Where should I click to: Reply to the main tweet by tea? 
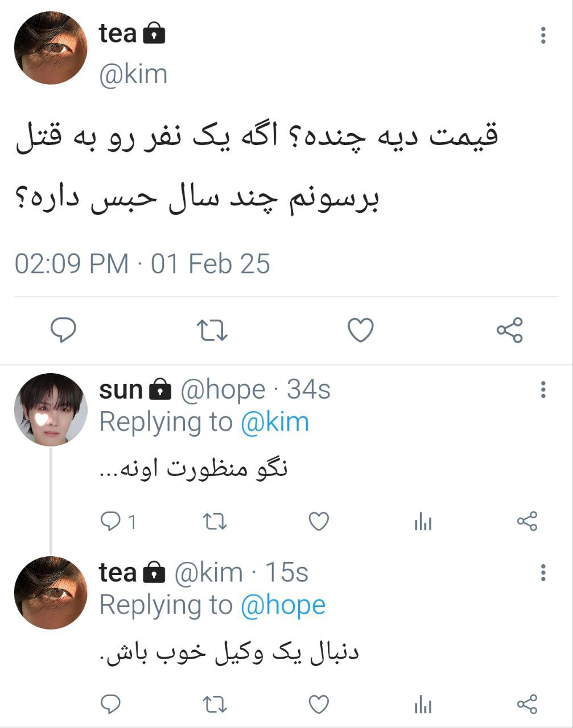(x=63, y=330)
